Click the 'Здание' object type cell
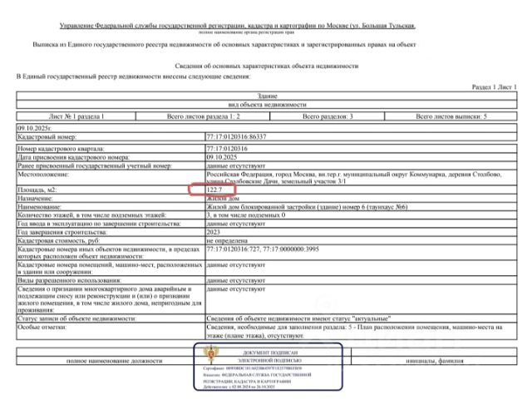The width and height of the screenshot is (532, 399). coord(267,96)
